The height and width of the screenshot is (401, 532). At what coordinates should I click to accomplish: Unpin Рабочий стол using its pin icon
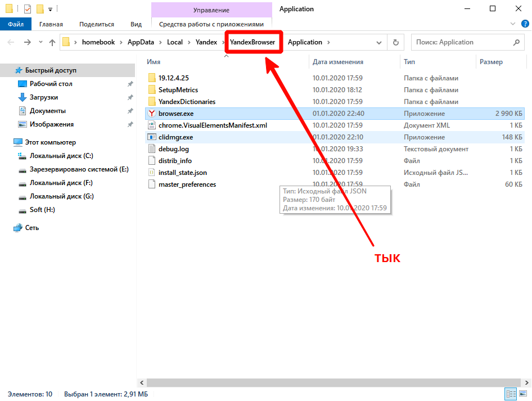pyautogui.click(x=130, y=84)
